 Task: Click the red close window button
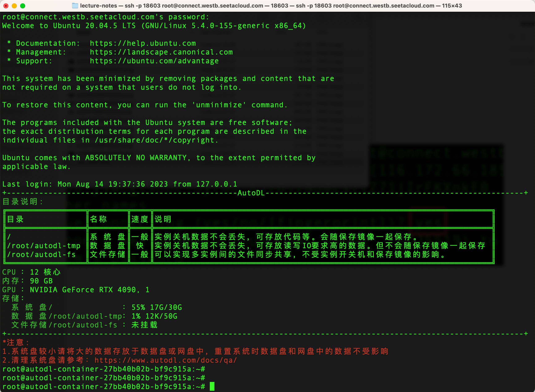pos(6,6)
